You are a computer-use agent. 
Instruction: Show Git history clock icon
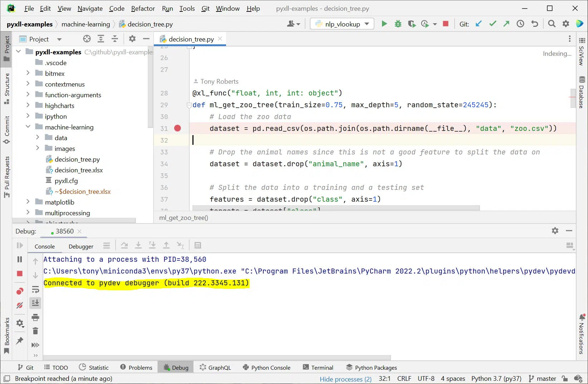(x=520, y=24)
